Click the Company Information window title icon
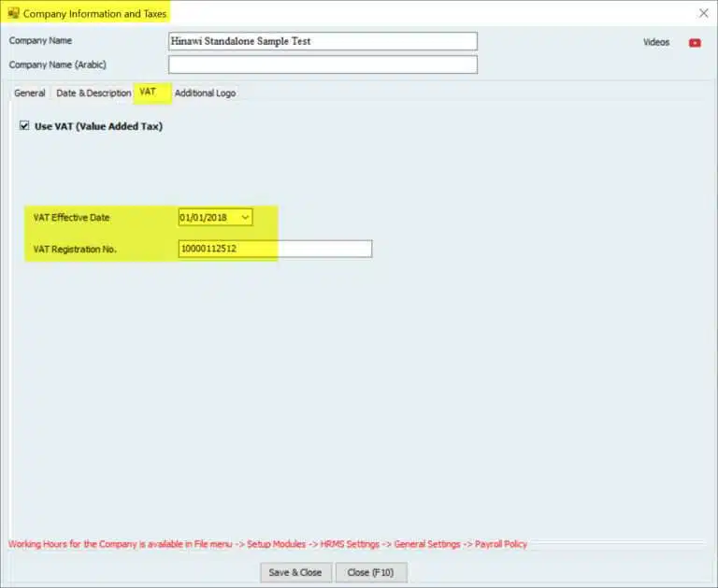 [x=13, y=13]
